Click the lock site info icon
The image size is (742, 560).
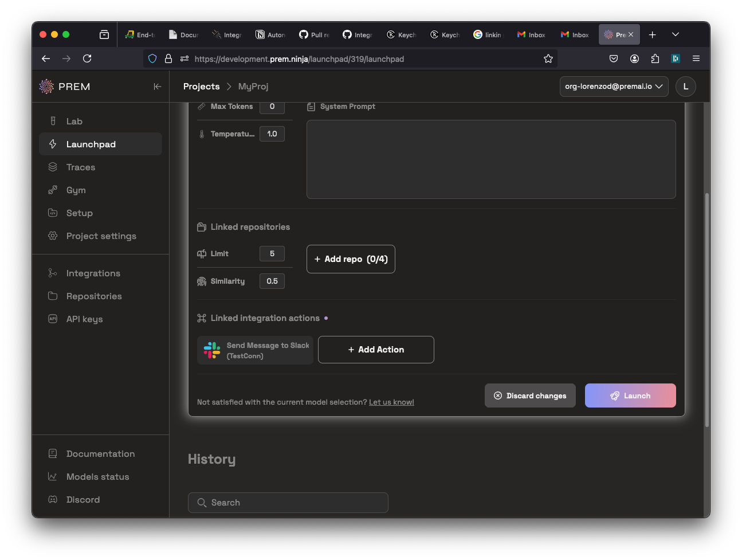tap(168, 58)
